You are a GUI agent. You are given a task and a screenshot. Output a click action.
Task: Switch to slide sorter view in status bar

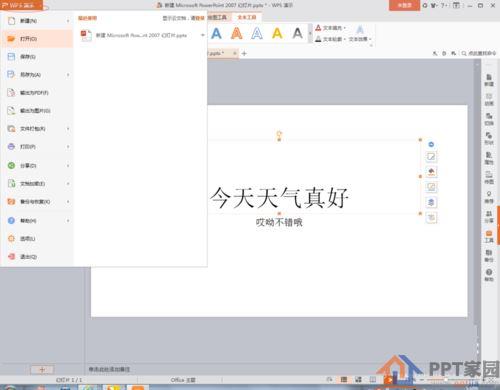pos(358,379)
